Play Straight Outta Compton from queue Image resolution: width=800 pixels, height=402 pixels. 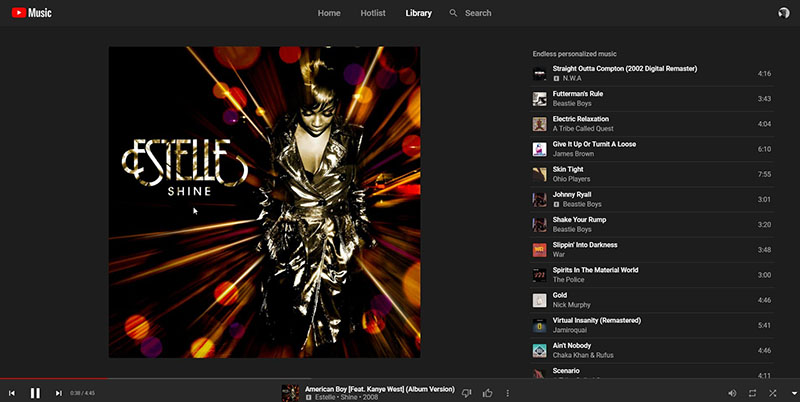click(x=652, y=73)
